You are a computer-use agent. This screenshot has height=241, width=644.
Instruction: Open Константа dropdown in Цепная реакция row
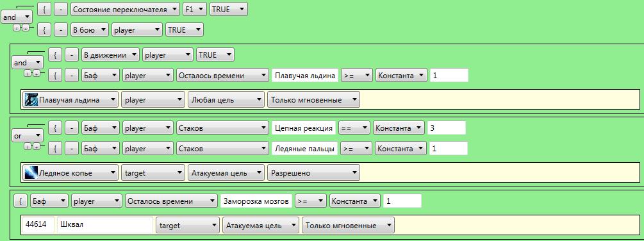click(399, 128)
